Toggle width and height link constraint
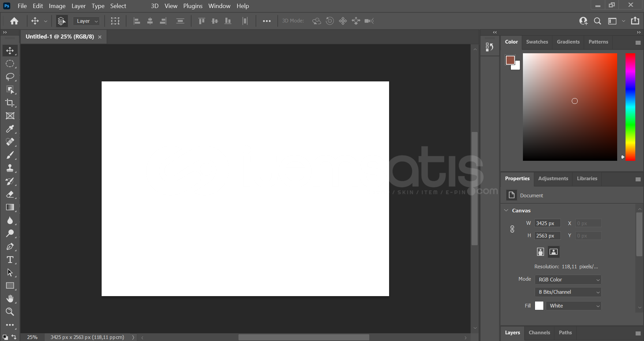The image size is (644, 341). 512,229
